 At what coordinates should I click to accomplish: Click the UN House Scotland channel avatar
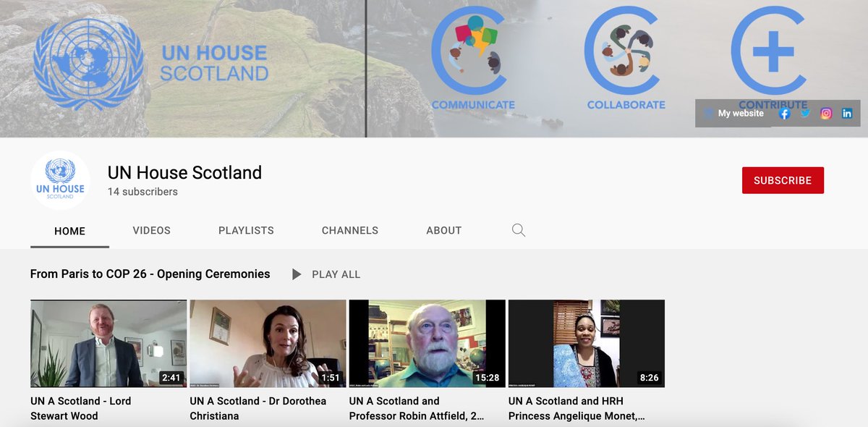tap(60, 180)
